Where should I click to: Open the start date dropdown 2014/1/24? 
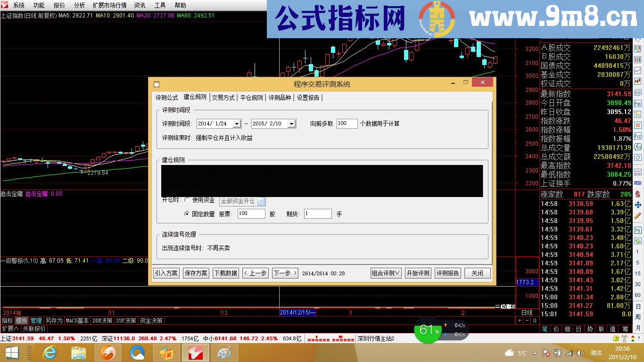pyautogui.click(x=237, y=124)
